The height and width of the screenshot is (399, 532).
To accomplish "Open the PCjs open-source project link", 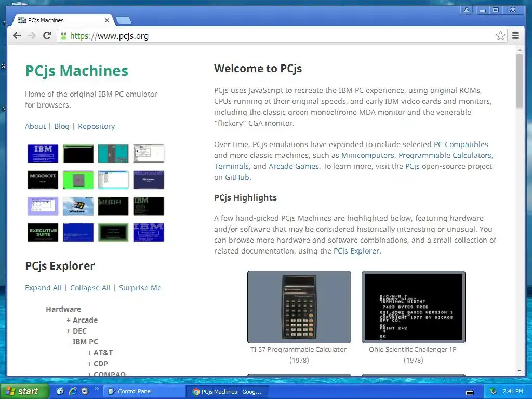I will [x=412, y=166].
